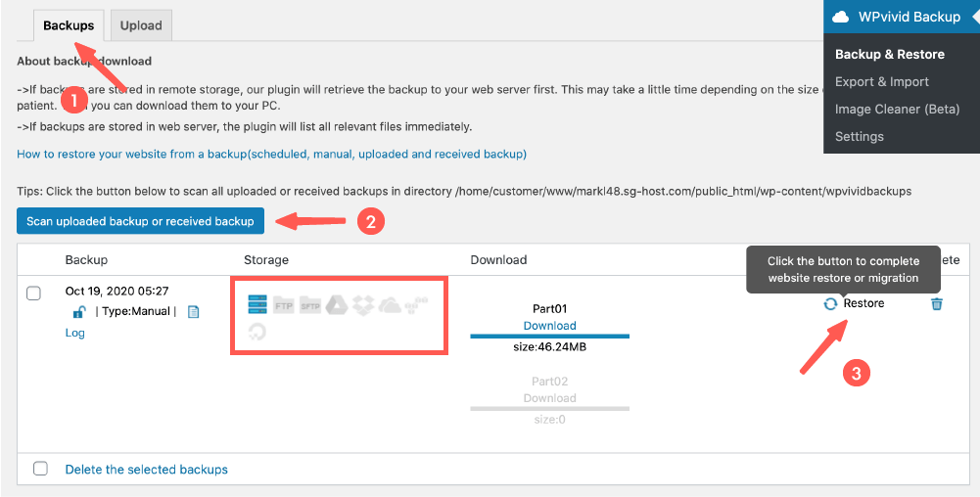Open the how to restore website link
Image resolution: width=980 pixels, height=497 pixels.
(x=272, y=154)
